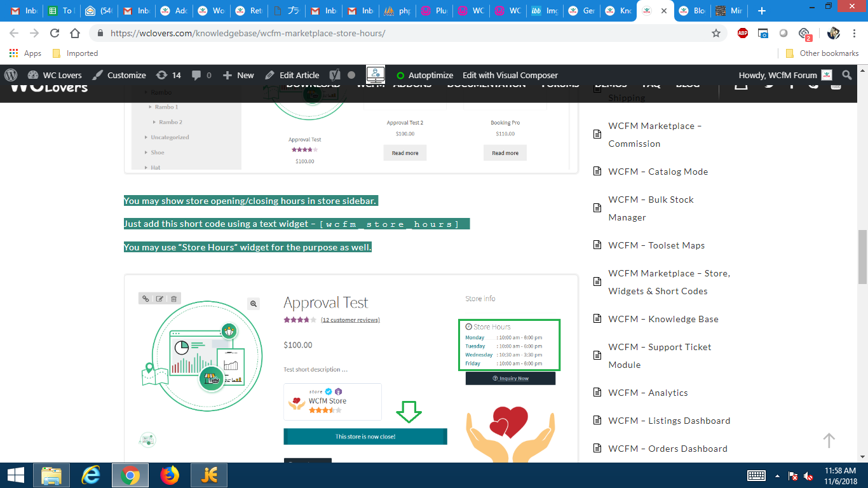Click the Yoast SEO icon in admin bar
The image size is (868, 488).
(335, 75)
